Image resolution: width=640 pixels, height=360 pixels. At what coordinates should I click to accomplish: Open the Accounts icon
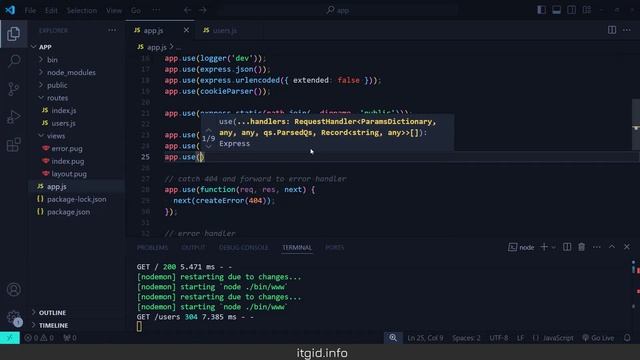(x=13, y=289)
